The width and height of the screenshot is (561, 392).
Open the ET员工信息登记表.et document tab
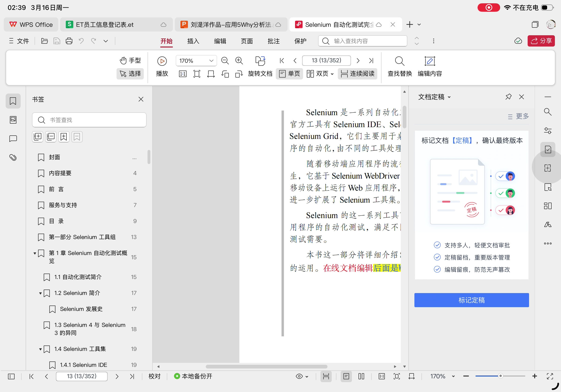tap(105, 24)
